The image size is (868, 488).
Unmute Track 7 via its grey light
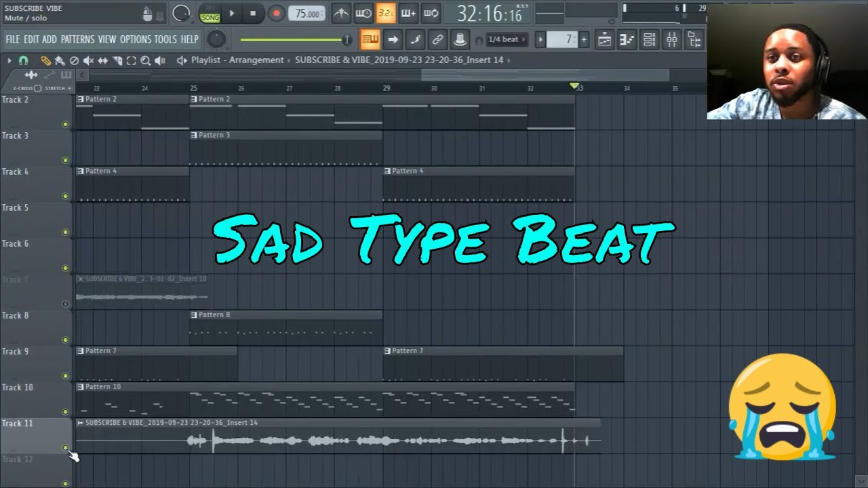[65, 304]
